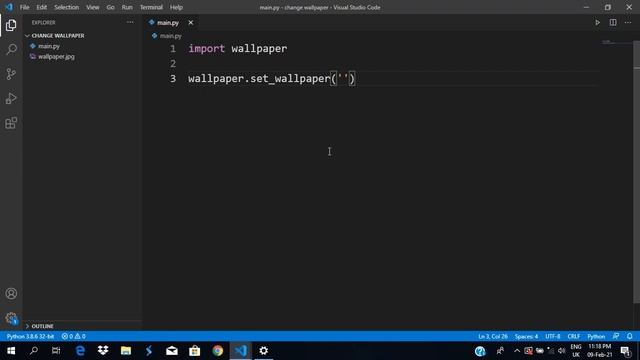This screenshot has width=640, height=360.
Task: Open editor More Actions ellipsis
Action: pyautogui.click(x=628, y=23)
